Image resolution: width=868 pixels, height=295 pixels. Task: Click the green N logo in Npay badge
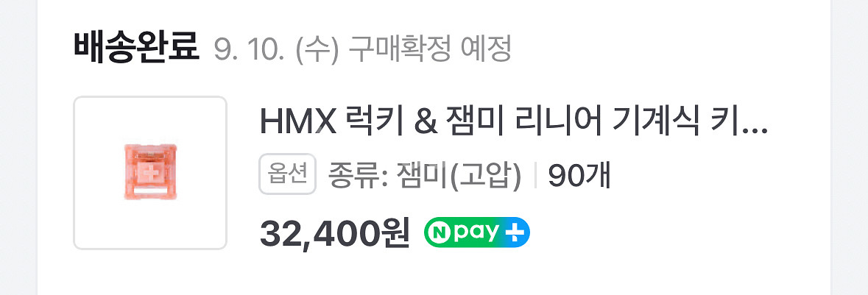coord(440,232)
